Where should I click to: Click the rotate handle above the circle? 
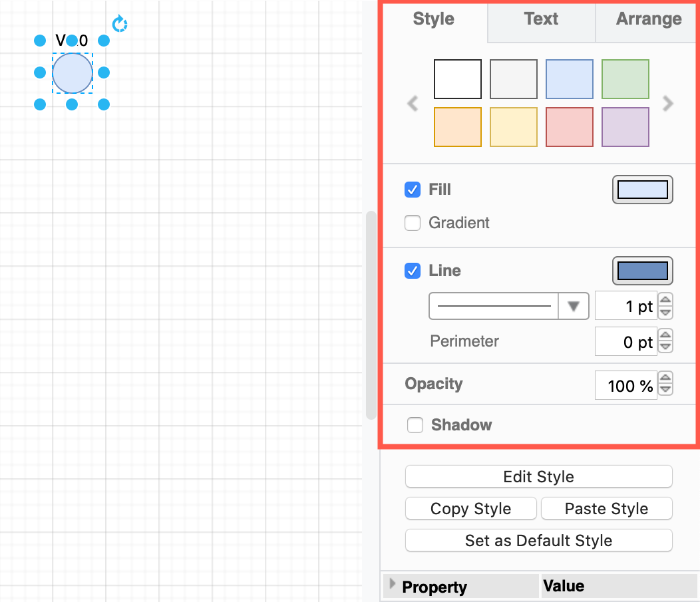coord(119,23)
